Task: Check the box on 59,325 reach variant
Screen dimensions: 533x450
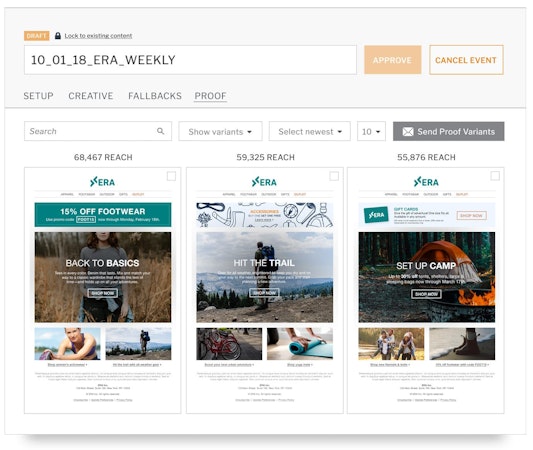Action: [x=334, y=176]
